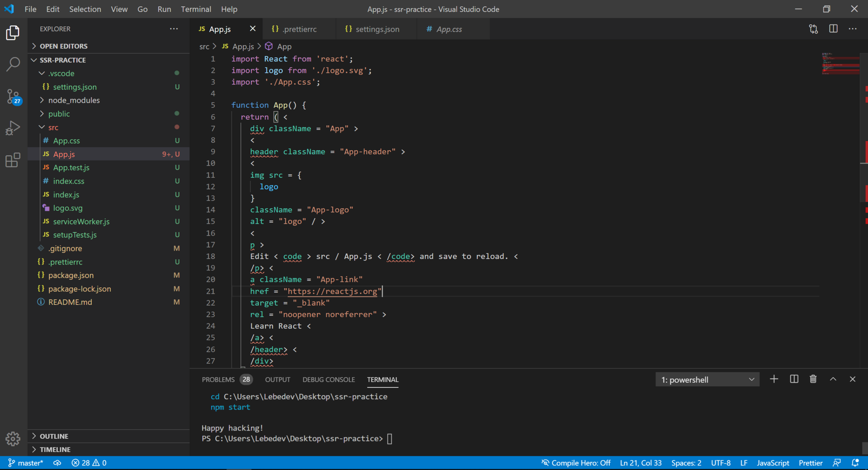
Task: Toggle Compile Hero: Off status item
Action: click(576, 463)
